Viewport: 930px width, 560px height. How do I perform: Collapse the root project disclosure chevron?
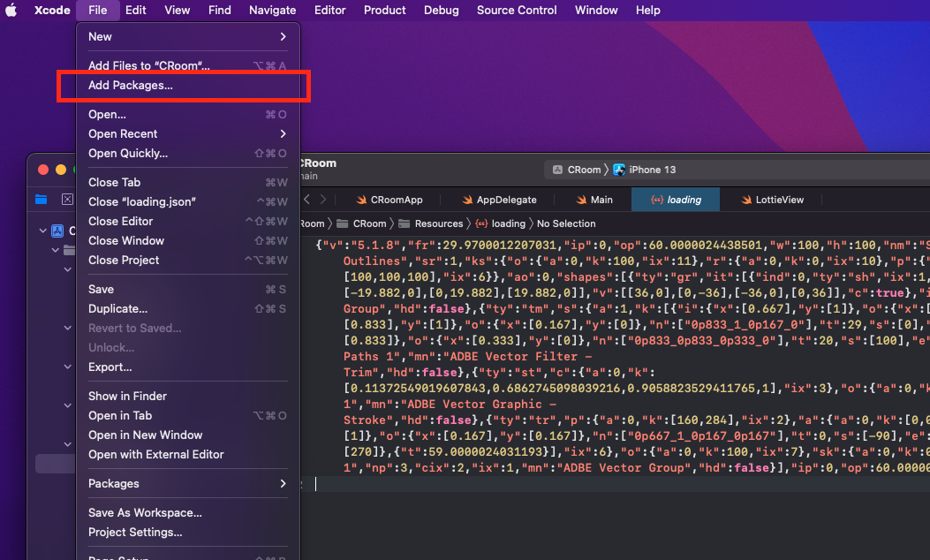point(42,231)
